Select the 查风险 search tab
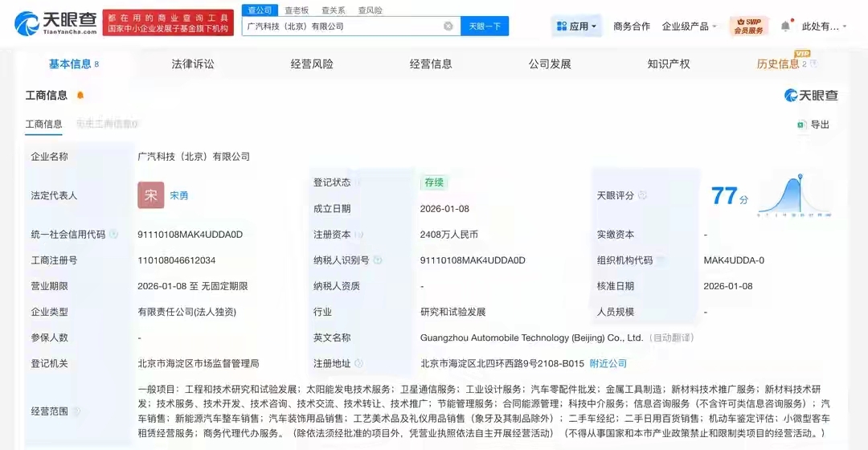Screen dimensions: 868x450 pos(371,10)
